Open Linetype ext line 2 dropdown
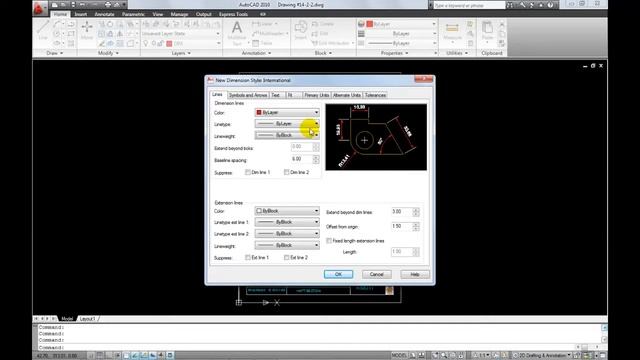This screenshot has height=360, width=640. click(x=287, y=233)
